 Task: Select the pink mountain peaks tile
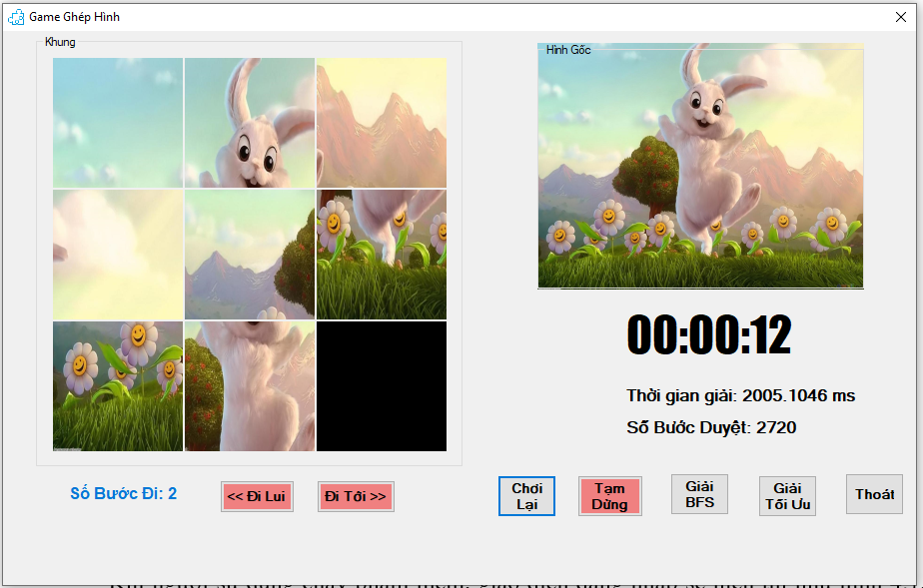click(x=382, y=123)
